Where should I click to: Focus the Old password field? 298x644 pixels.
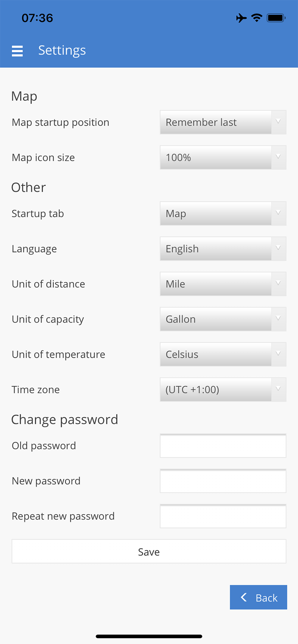click(223, 446)
